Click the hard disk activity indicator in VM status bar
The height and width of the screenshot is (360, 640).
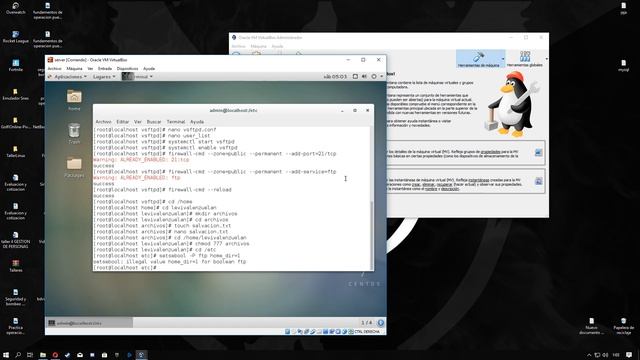pos(287,331)
